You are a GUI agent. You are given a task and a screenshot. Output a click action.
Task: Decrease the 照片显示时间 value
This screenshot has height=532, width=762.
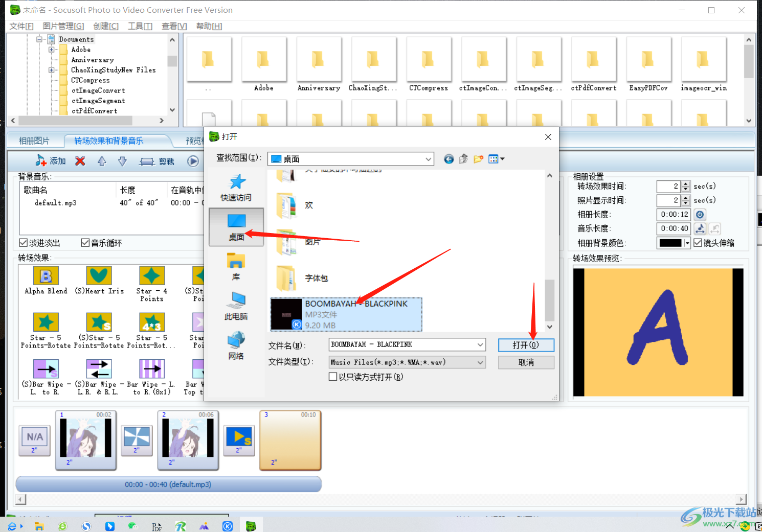[x=686, y=203]
